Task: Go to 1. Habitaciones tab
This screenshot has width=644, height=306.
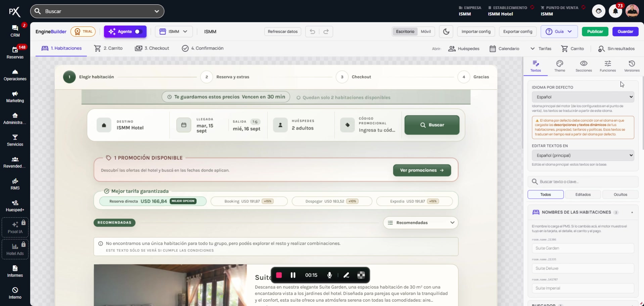Action: (61, 48)
